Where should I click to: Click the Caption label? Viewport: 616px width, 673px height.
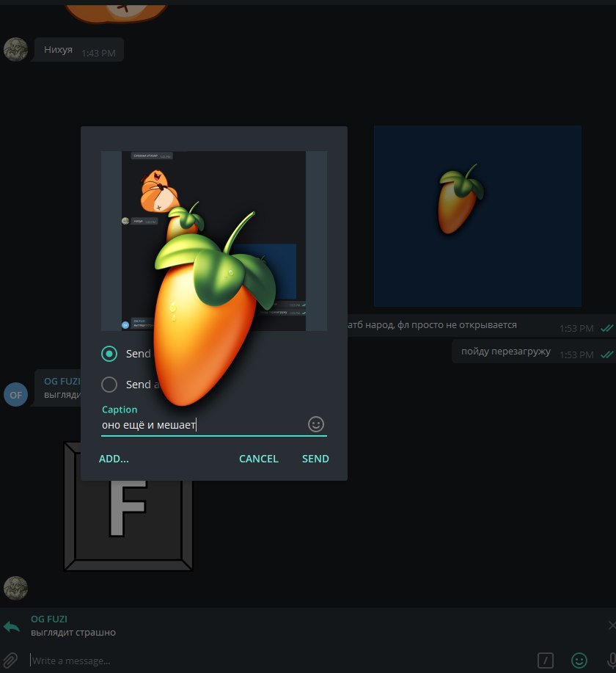(x=120, y=410)
